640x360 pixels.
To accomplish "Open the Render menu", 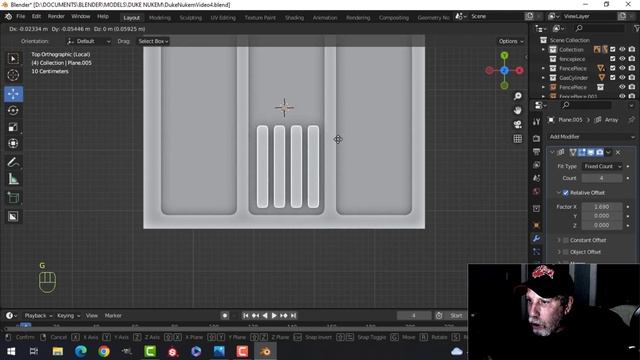I will pos(56,16).
